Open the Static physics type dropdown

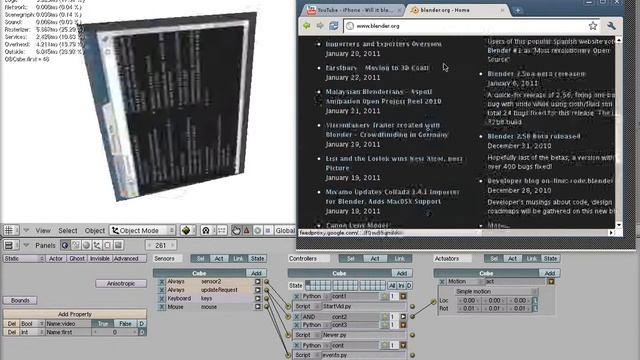[x=24, y=258]
